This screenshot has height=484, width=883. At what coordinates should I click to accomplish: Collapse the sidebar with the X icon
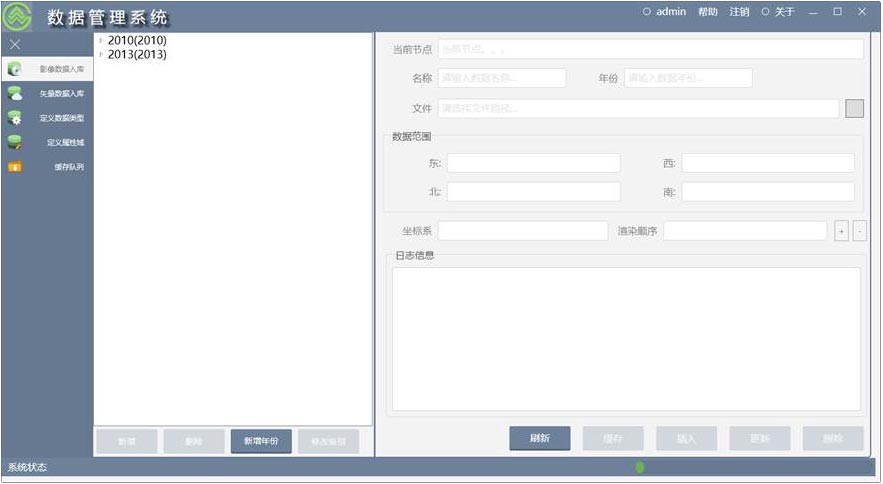[15, 45]
